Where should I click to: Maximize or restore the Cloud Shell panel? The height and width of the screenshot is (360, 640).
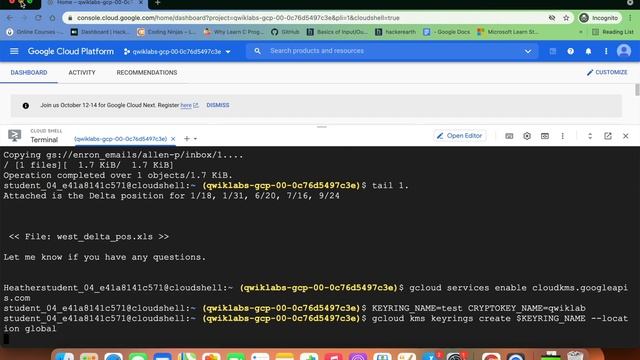[590, 136]
